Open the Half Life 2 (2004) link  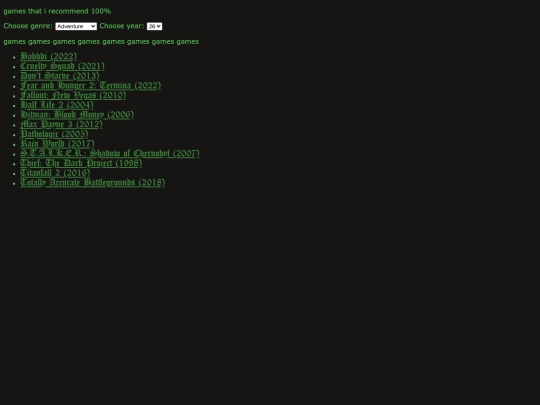57,104
